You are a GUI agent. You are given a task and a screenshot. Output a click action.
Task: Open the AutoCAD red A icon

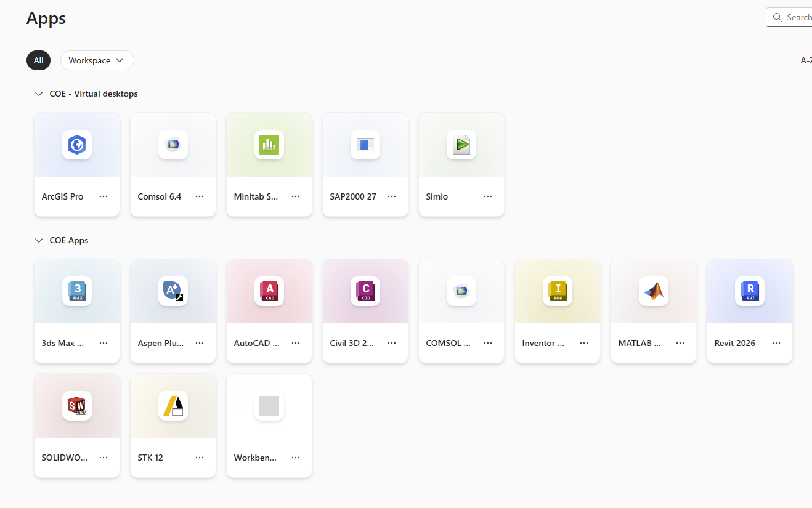[269, 291]
